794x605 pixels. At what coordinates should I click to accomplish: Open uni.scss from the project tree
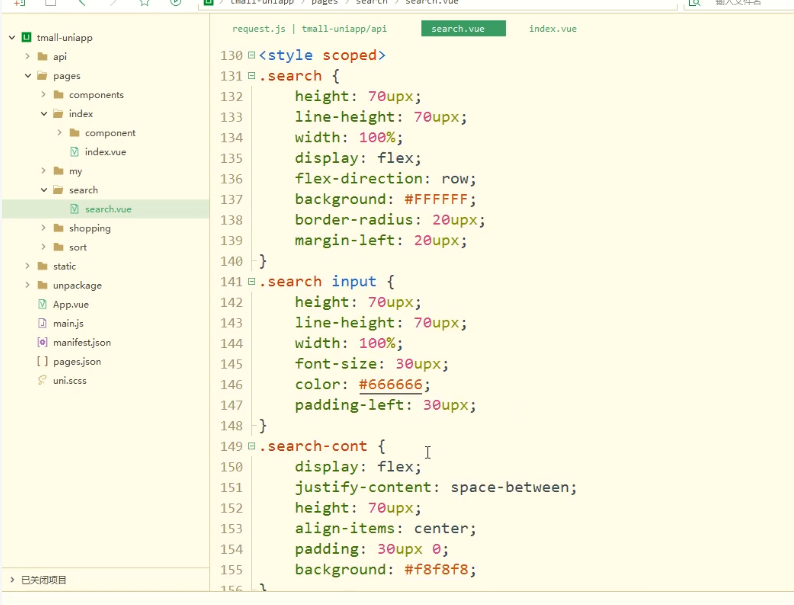[x=70, y=380]
